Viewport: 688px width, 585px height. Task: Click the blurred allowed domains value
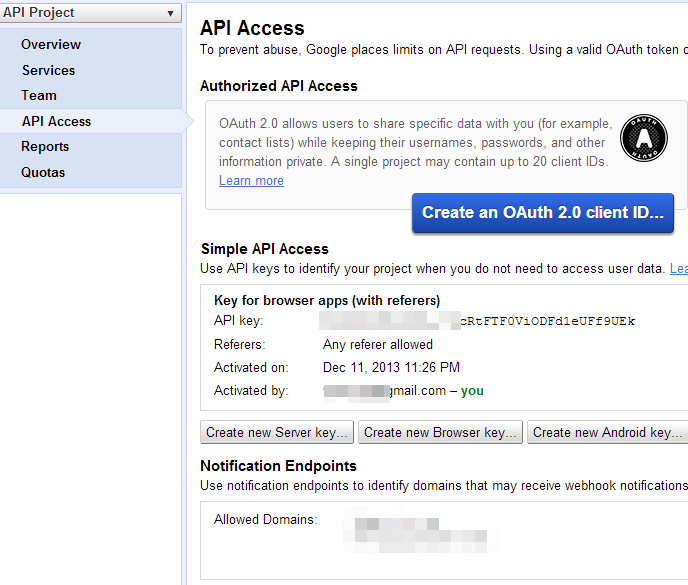420,530
